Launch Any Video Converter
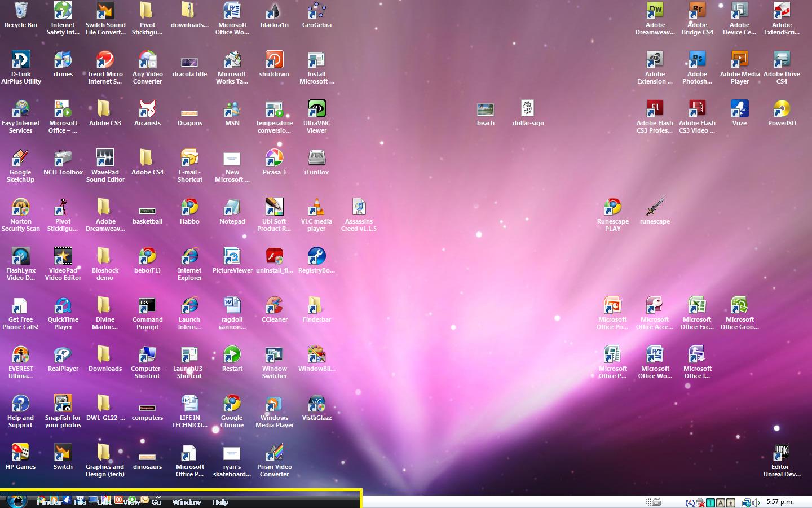The image size is (812, 508). 148,68
